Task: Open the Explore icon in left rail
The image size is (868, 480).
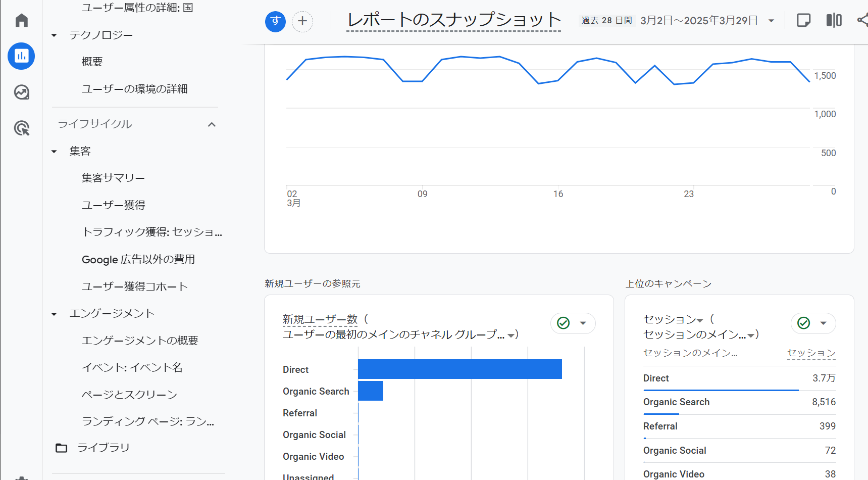Action: 21,92
